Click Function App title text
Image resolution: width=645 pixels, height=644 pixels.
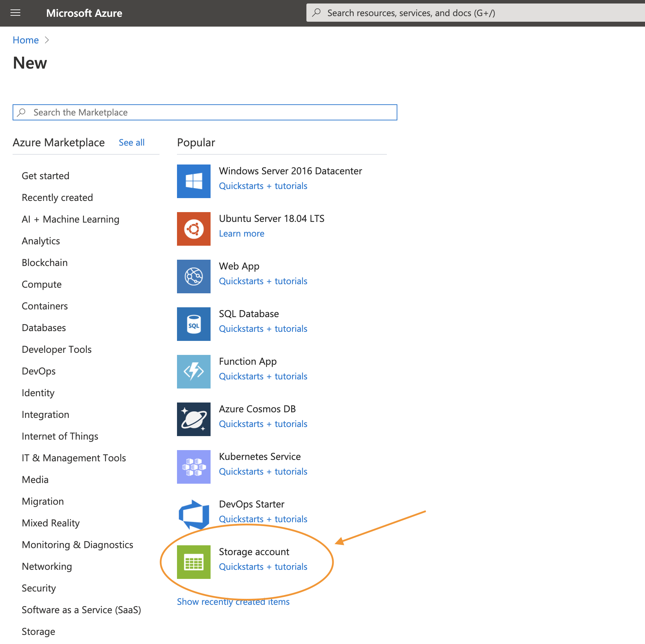tap(248, 361)
